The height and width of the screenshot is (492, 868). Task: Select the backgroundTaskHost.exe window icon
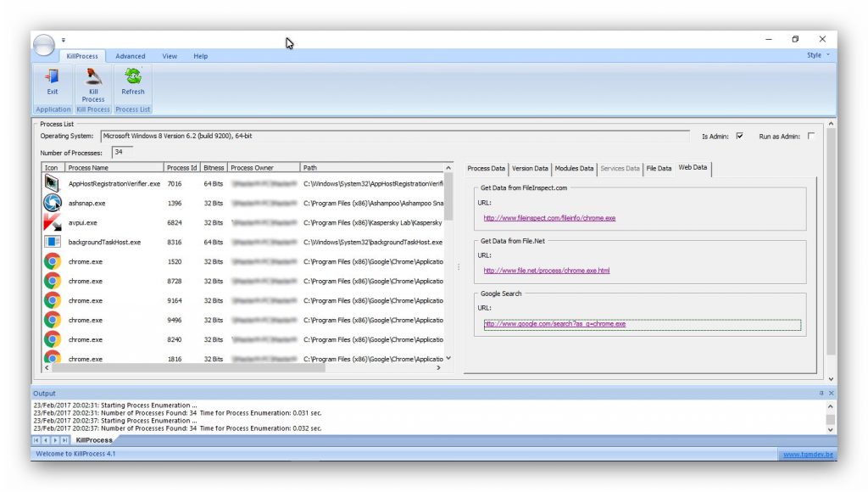coord(52,242)
